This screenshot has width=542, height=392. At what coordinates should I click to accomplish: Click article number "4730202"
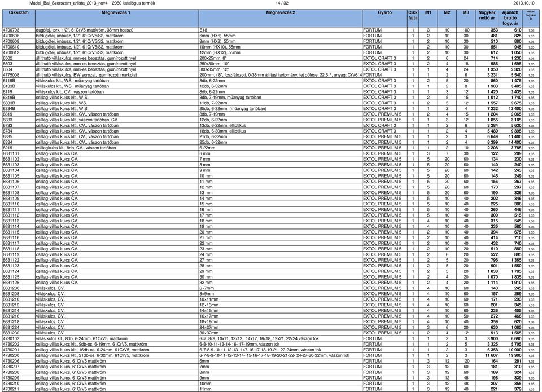coord(11,344)
